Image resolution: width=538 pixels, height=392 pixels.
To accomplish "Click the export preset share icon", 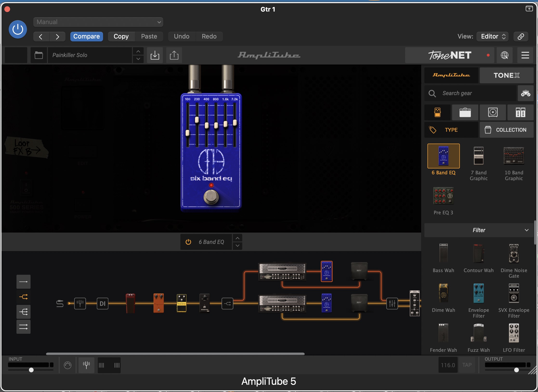I will point(174,55).
